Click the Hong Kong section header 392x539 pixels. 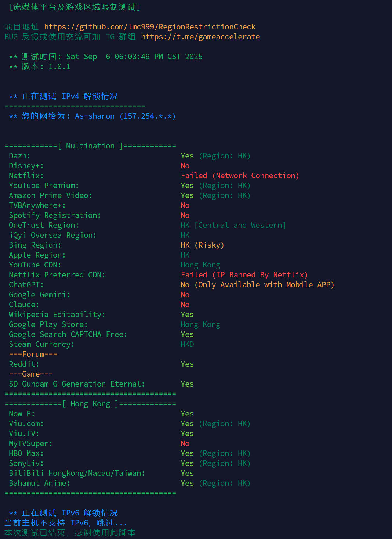coord(90,404)
